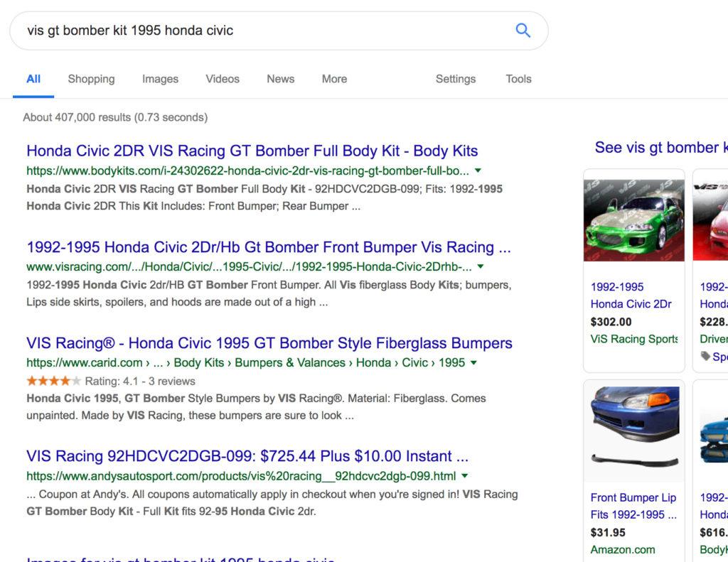Click the dropdown arrow next to visracing.com URL

pos(481,267)
